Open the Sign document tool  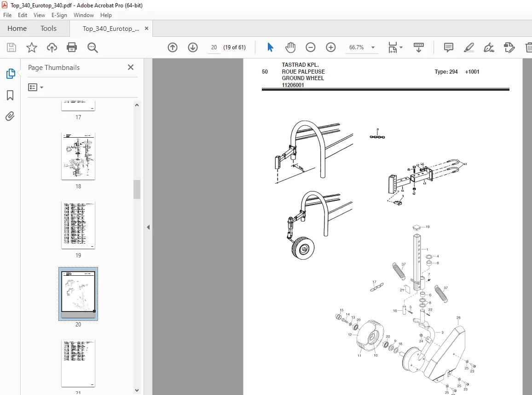489,47
